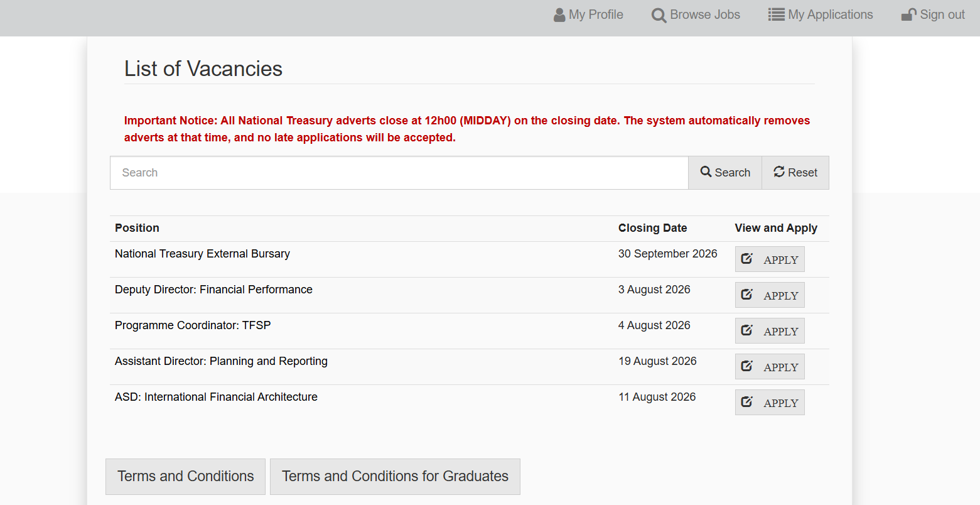980x505 pixels.
Task: Open My Applications from the top bar
Action: [x=821, y=15]
